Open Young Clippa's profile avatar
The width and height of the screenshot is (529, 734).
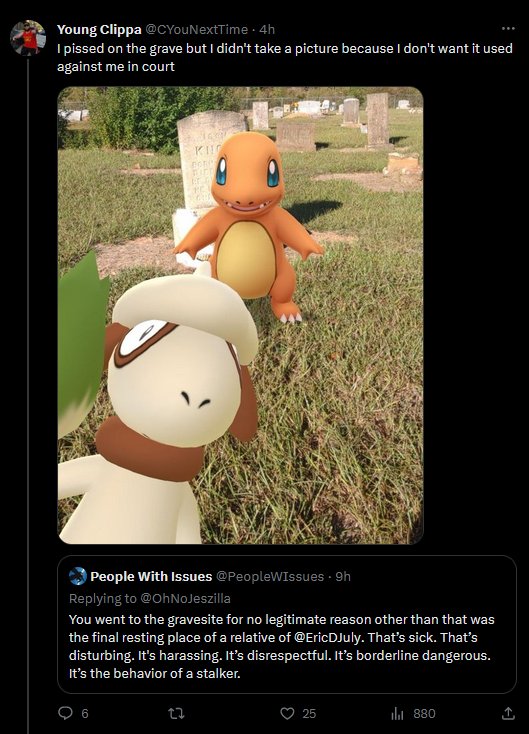click(28, 38)
